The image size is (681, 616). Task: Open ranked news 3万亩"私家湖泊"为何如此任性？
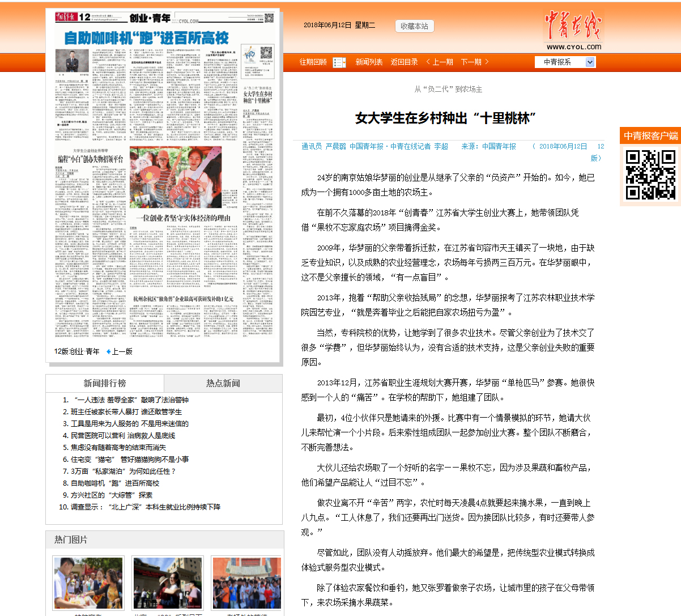coord(124,471)
